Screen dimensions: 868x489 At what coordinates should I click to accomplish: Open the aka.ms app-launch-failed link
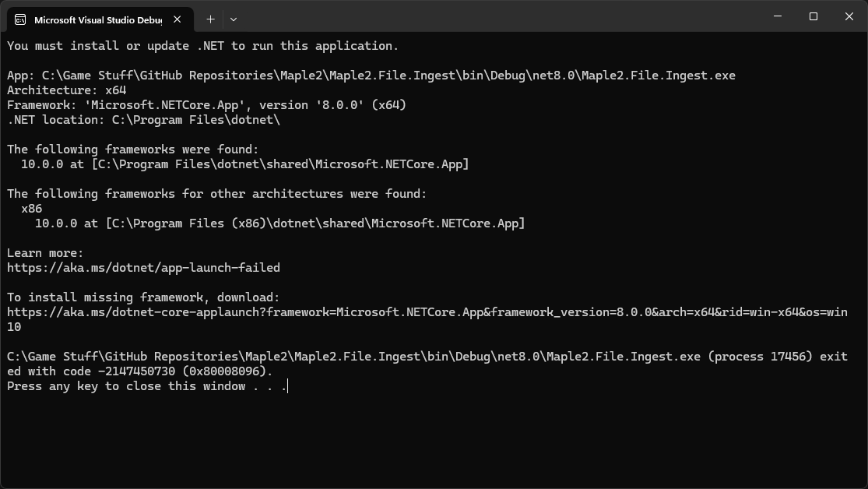[x=143, y=268]
